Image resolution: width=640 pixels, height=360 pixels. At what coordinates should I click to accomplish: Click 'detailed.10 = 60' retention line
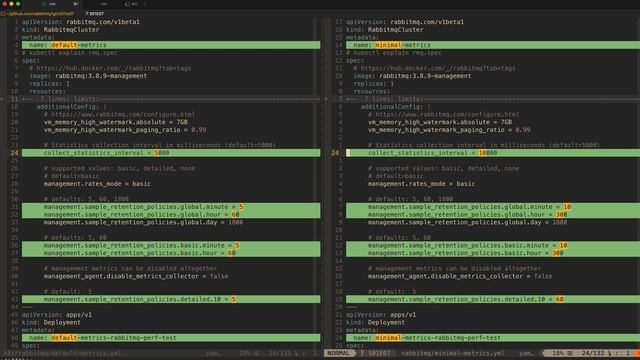[x=493, y=299]
